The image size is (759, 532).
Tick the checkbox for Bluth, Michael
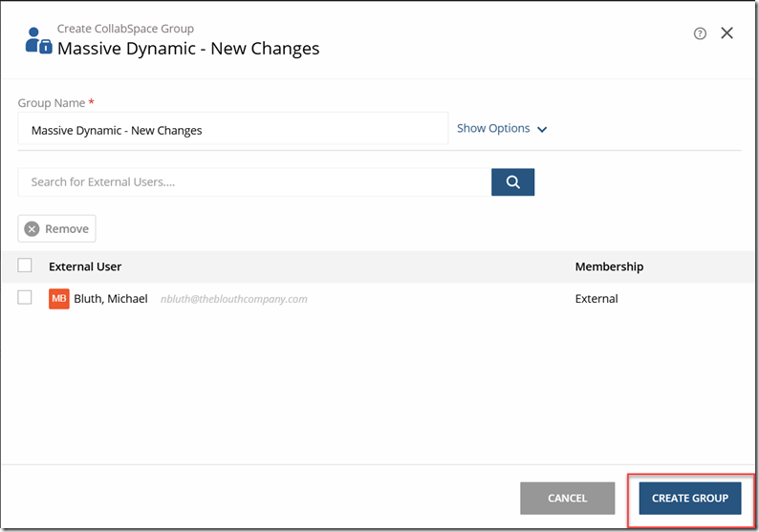(25, 297)
